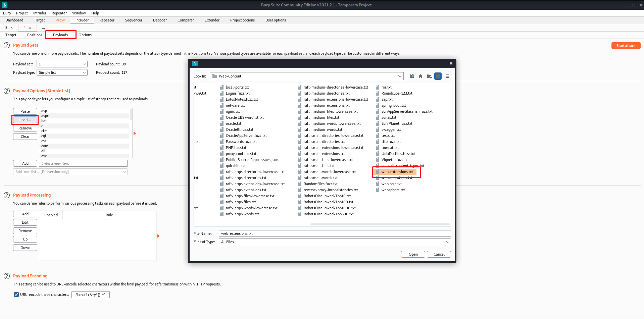Image resolution: width=644 pixels, height=319 pixels.
Task: Open help for Payload Encoding section
Action: tap(7, 276)
